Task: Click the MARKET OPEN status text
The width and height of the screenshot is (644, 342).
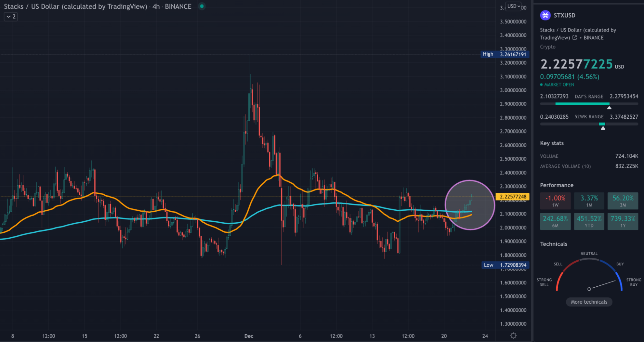Action: click(559, 85)
